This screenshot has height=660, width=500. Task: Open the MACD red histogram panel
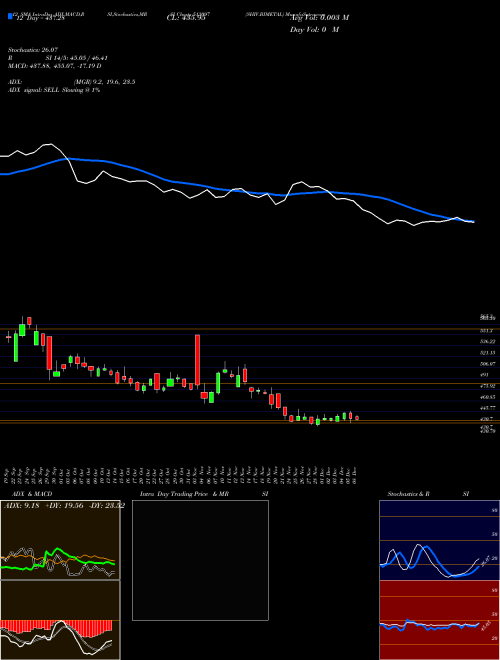[x=60, y=620]
